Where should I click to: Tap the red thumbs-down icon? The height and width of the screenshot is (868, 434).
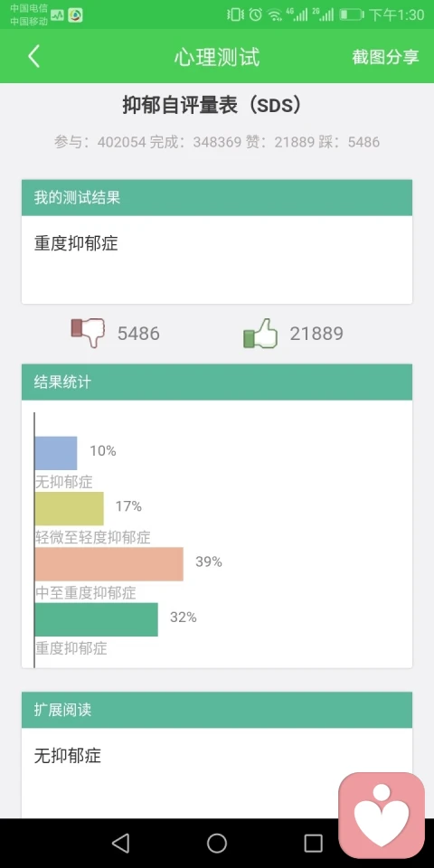88,333
